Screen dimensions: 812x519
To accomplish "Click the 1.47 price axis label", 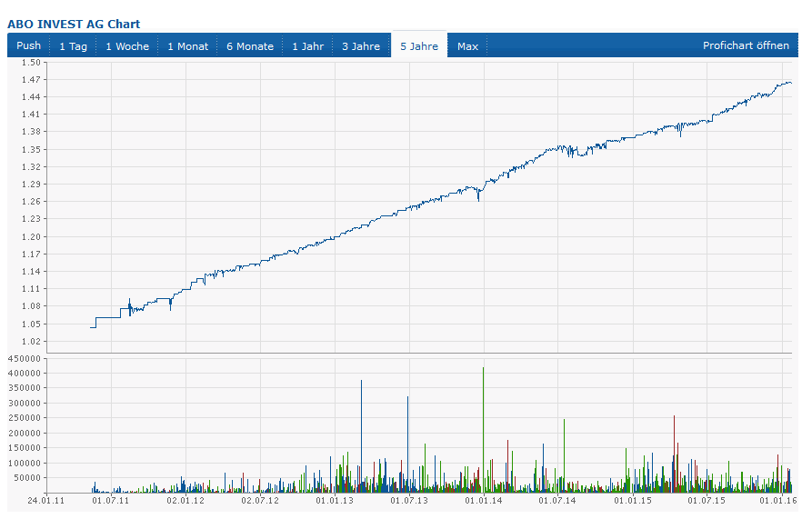I will pos(31,80).
